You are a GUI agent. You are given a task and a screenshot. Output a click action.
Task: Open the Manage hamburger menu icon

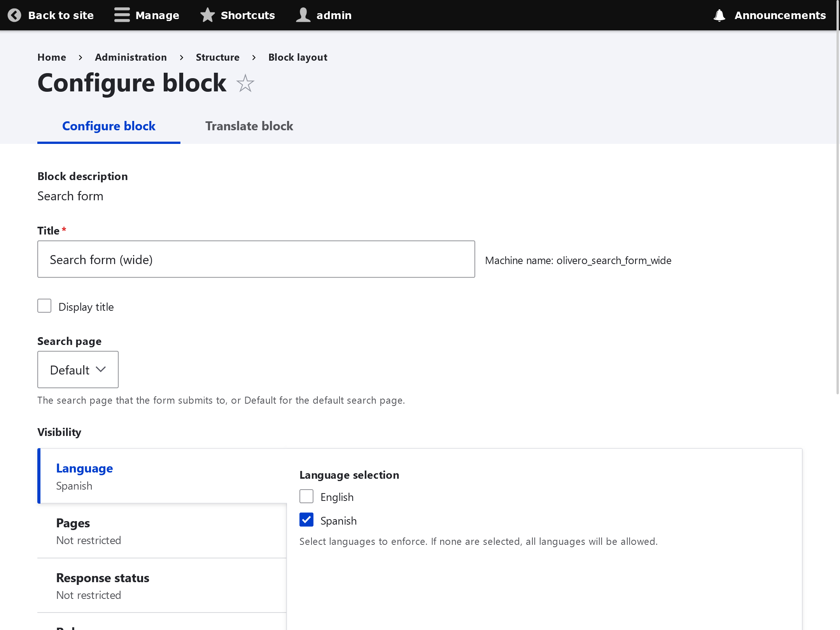tap(122, 15)
